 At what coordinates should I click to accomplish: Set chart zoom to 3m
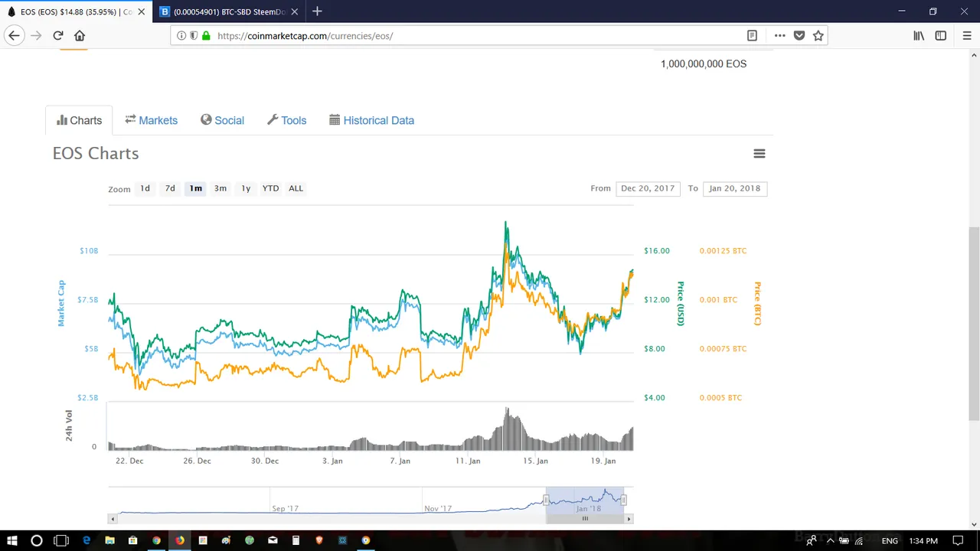pyautogui.click(x=220, y=188)
